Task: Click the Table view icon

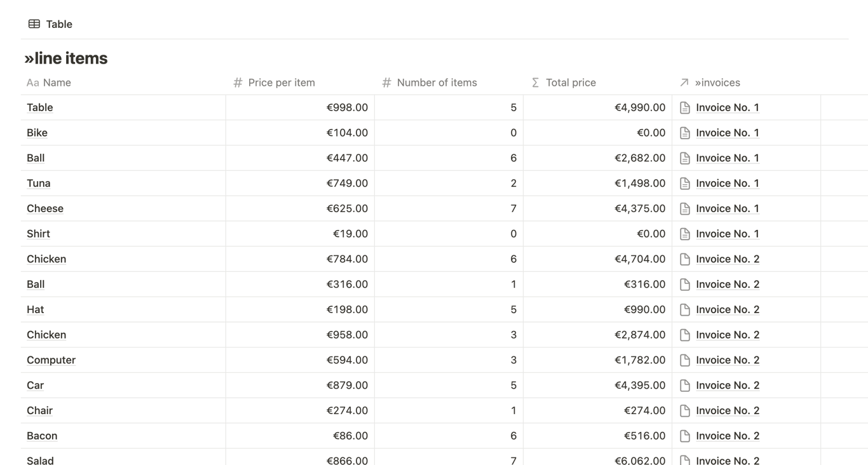Action: 34,24
